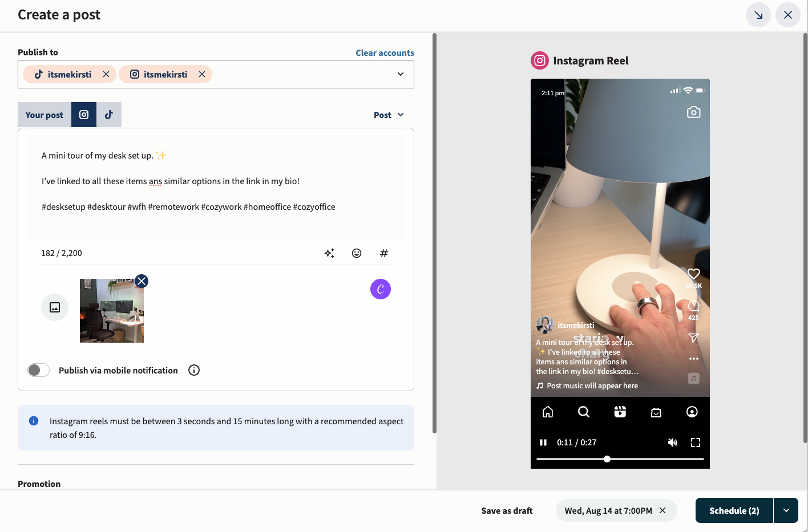Click Create a post title area
808x532 pixels.
tap(59, 14)
